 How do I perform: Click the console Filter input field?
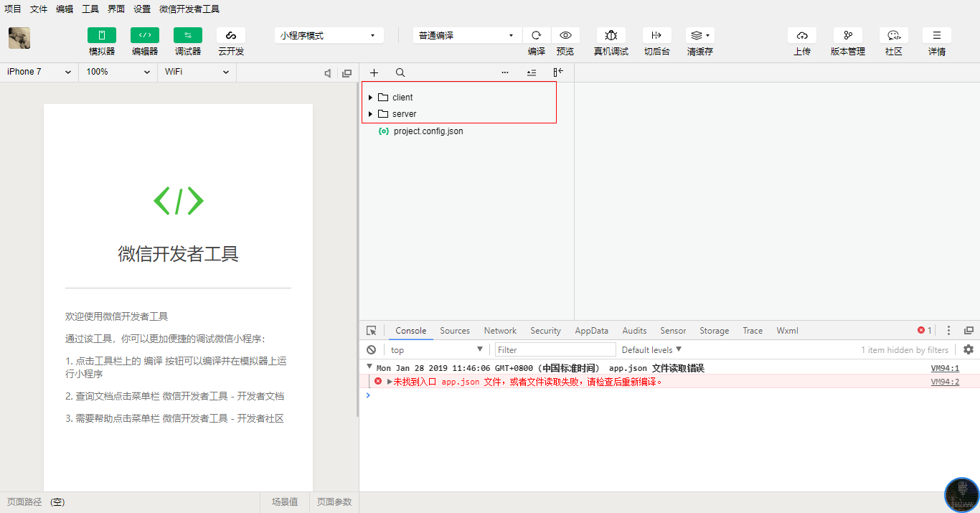pyautogui.click(x=555, y=350)
